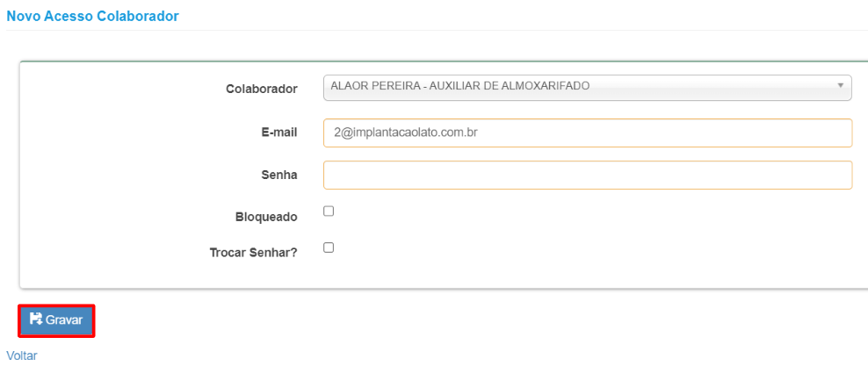This screenshot has width=868, height=373.
Task: Click the Bloqueado label text
Action: pyautogui.click(x=266, y=217)
